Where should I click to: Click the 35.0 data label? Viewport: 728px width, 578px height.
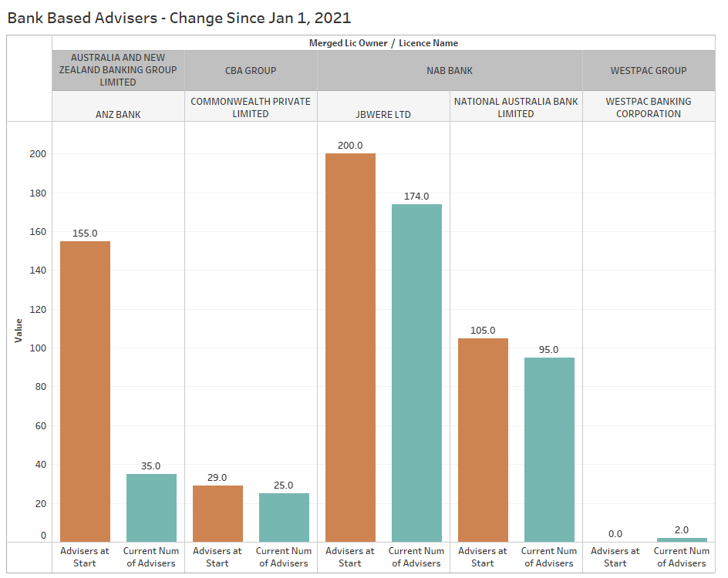(x=151, y=466)
